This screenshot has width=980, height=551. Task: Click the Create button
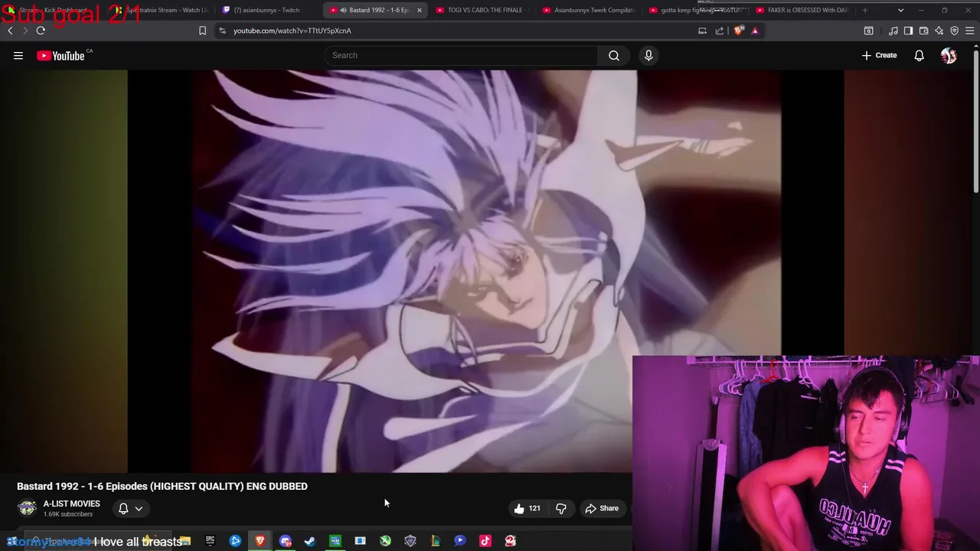(879, 55)
